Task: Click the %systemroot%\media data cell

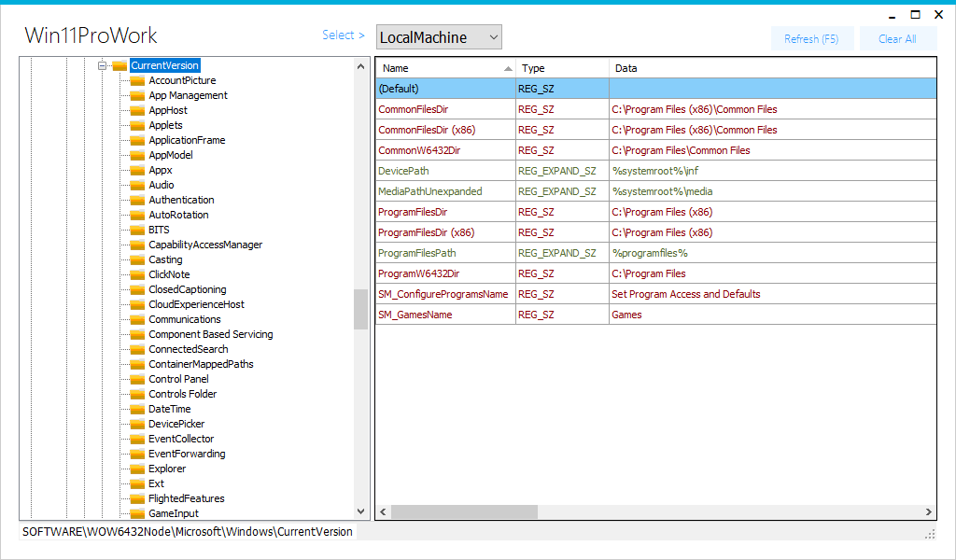Action: (x=772, y=191)
